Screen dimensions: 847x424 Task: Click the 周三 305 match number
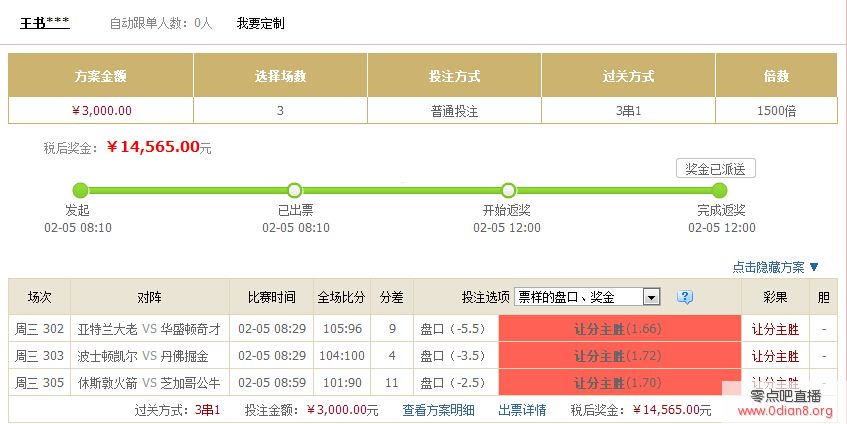(39, 383)
